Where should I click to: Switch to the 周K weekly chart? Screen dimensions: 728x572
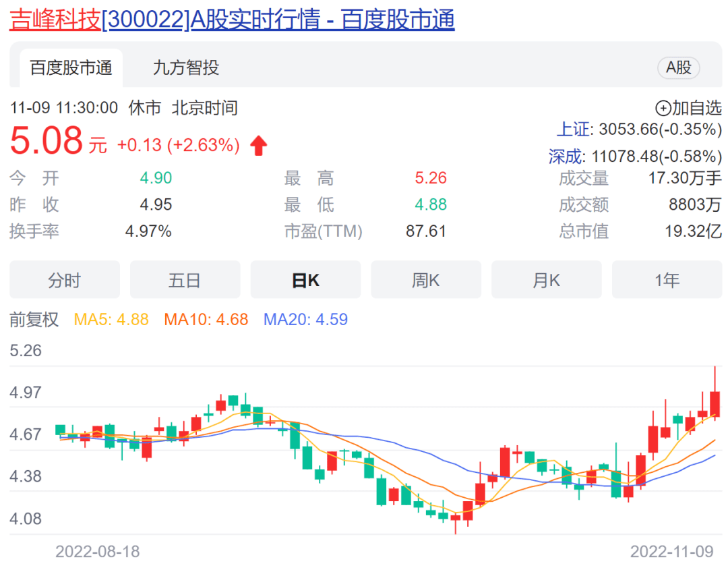tap(426, 280)
